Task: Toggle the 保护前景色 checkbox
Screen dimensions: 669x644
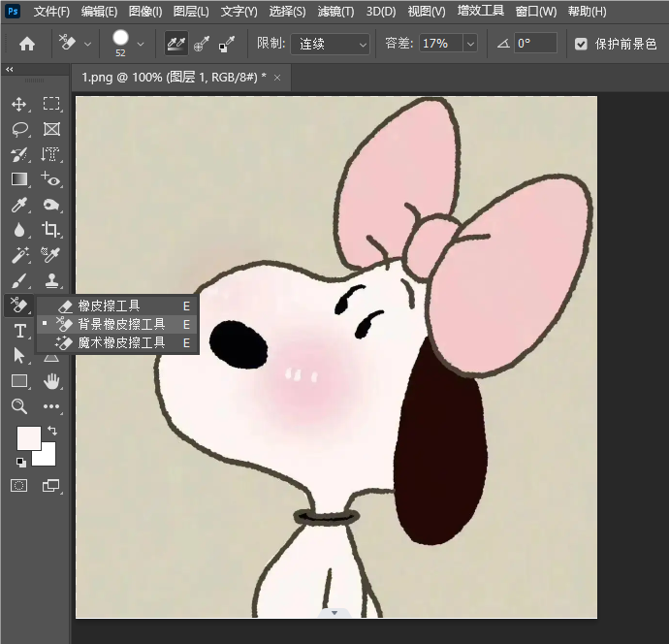Action: tap(581, 44)
